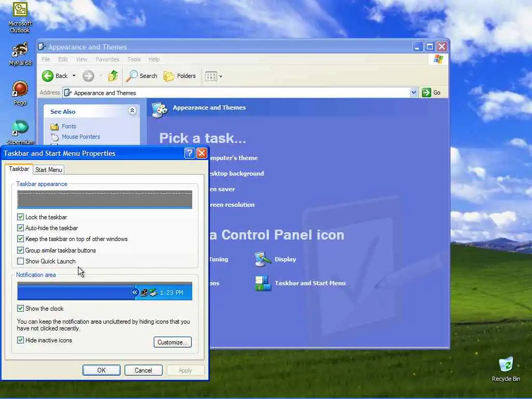Switch to the Start Menu tab
Screen dimensions: 532x399
(x=48, y=170)
